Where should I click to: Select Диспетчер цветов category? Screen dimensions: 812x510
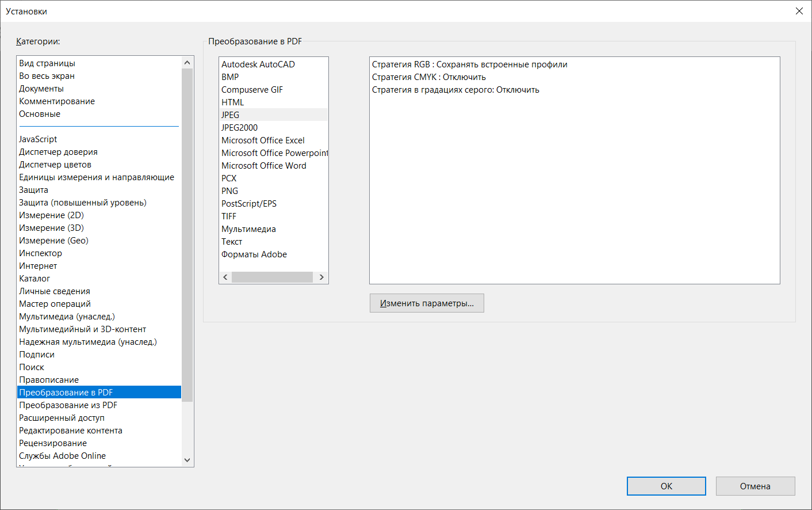(x=55, y=165)
